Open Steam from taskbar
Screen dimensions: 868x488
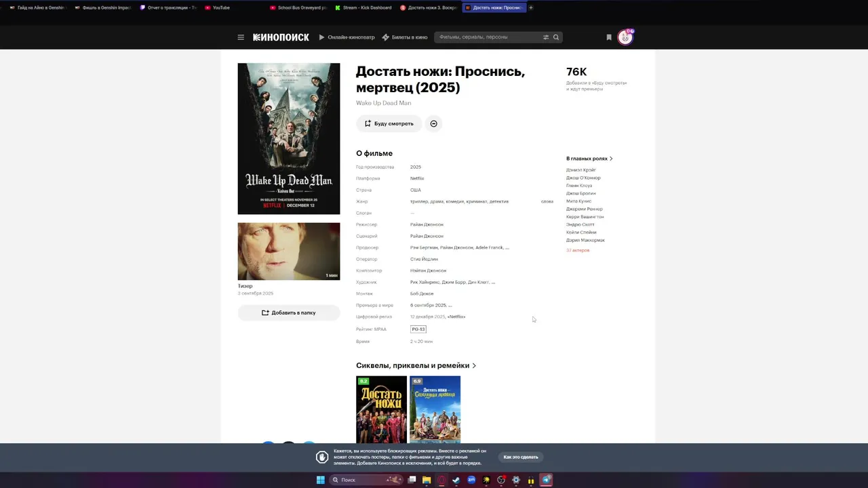click(x=456, y=480)
